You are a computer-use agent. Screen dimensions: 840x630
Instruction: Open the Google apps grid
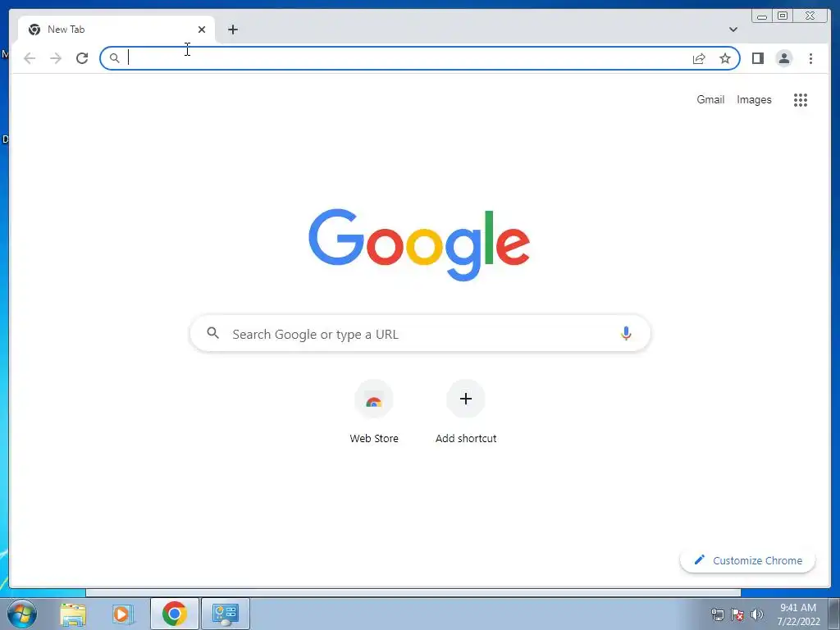click(801, 99)
